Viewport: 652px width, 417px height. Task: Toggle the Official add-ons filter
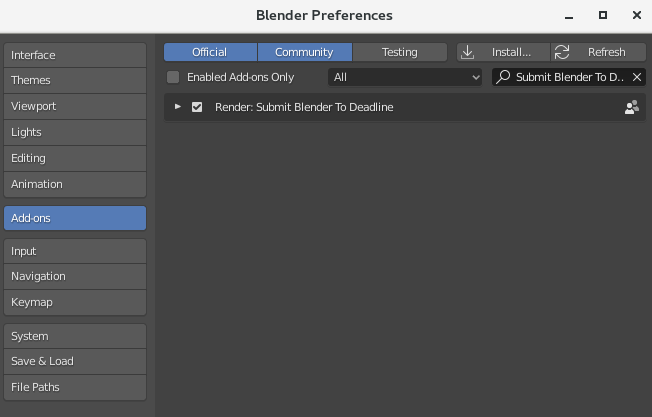coord(210,52)
